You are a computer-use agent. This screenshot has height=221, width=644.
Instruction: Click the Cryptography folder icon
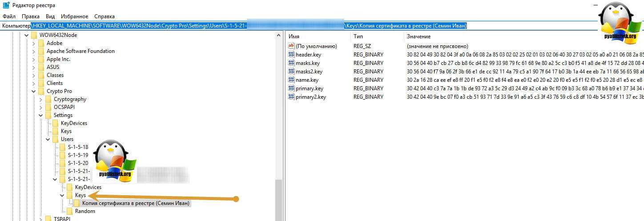(48, 99)
